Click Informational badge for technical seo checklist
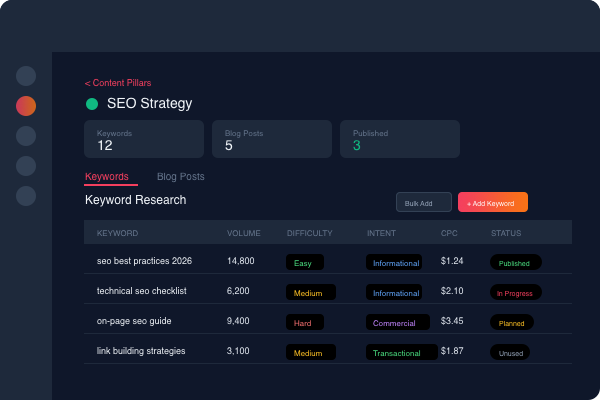 (x=394, y=292)
